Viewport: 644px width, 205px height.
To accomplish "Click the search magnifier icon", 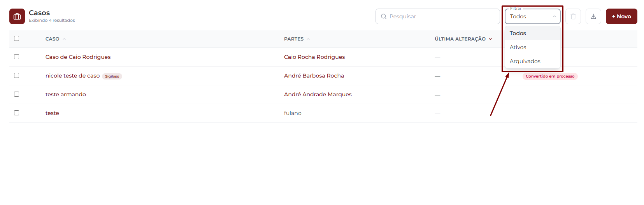I will click(384, 16).
